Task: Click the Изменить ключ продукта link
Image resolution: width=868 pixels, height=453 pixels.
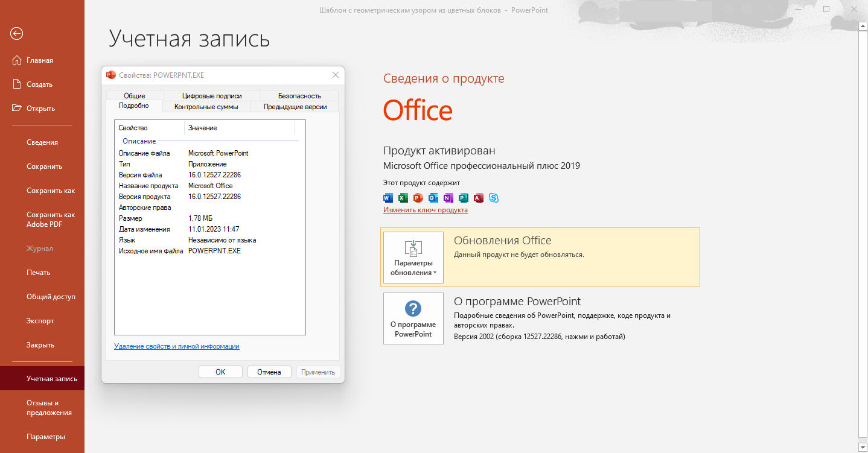Action: [x=425, y=210]
